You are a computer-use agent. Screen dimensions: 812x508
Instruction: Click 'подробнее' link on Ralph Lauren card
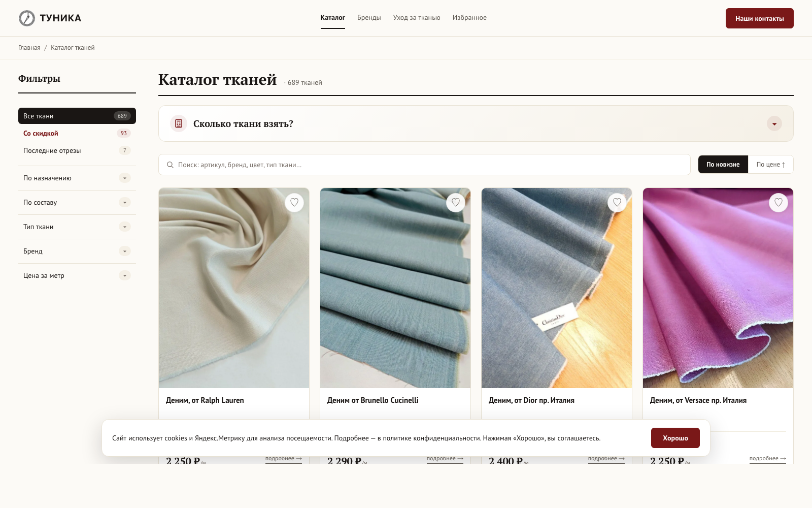[x=284, y=458]
